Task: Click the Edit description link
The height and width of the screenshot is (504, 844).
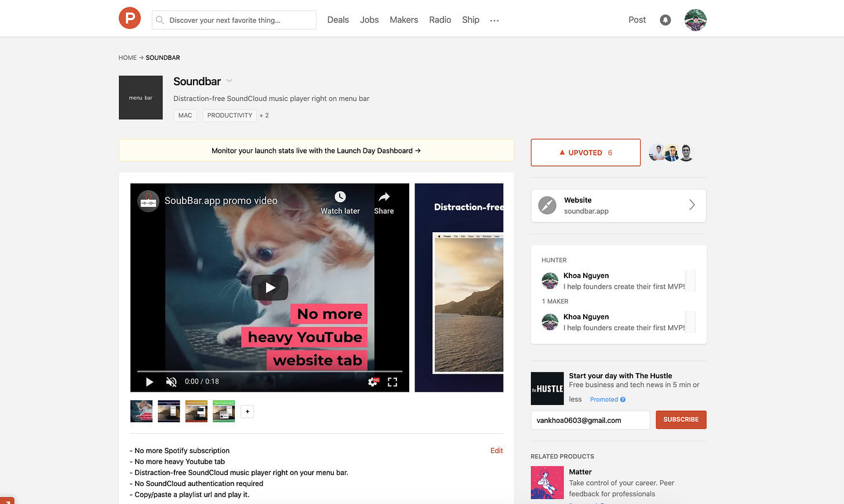Action: 497,451
